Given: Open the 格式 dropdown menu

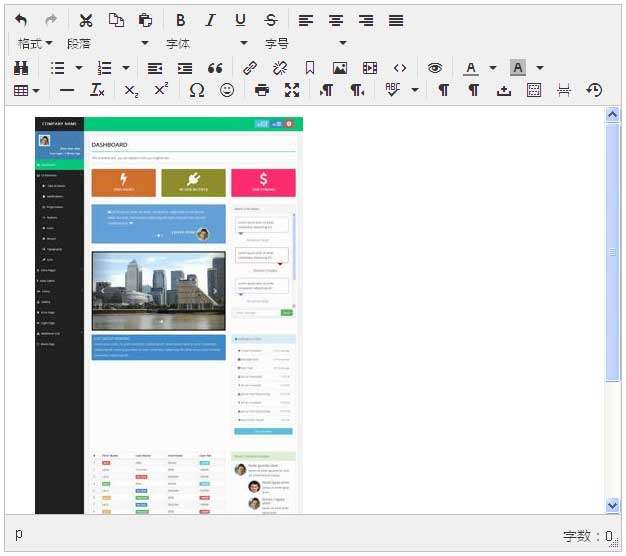Looking at the screenshot, I should tap(35, 44).
